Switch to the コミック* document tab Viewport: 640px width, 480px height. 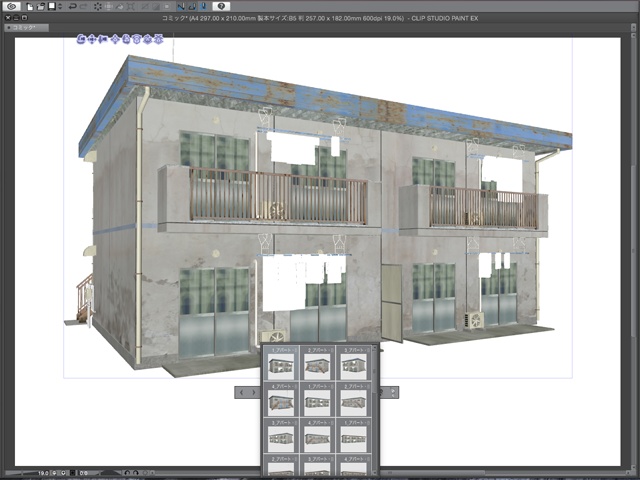[27, 28]
